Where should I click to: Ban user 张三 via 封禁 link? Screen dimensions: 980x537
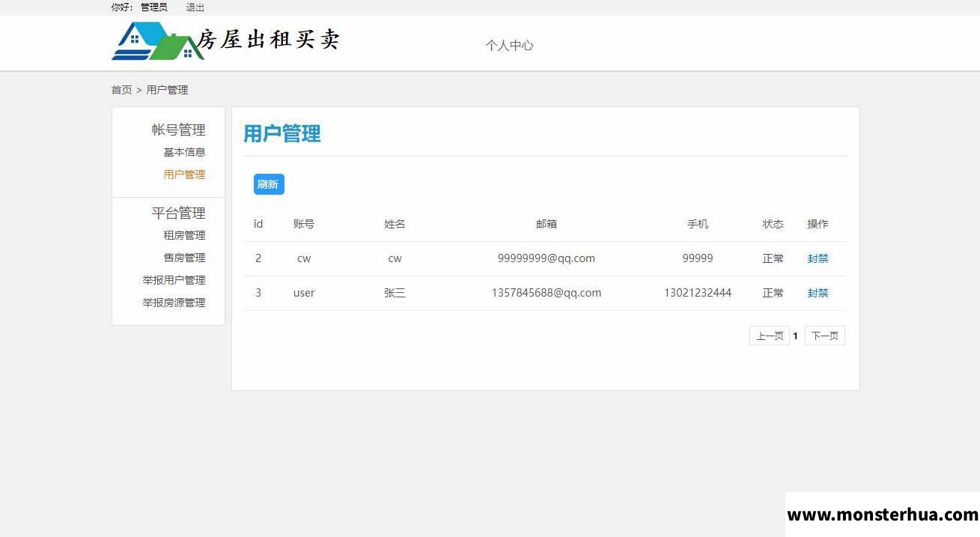[818, 293]
